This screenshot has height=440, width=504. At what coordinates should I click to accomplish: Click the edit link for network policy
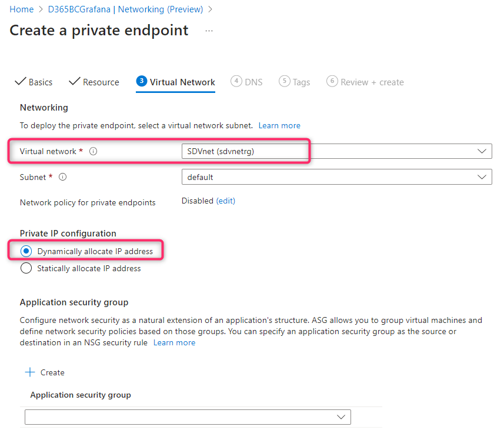pyautogui.click(x=226, y=201)
